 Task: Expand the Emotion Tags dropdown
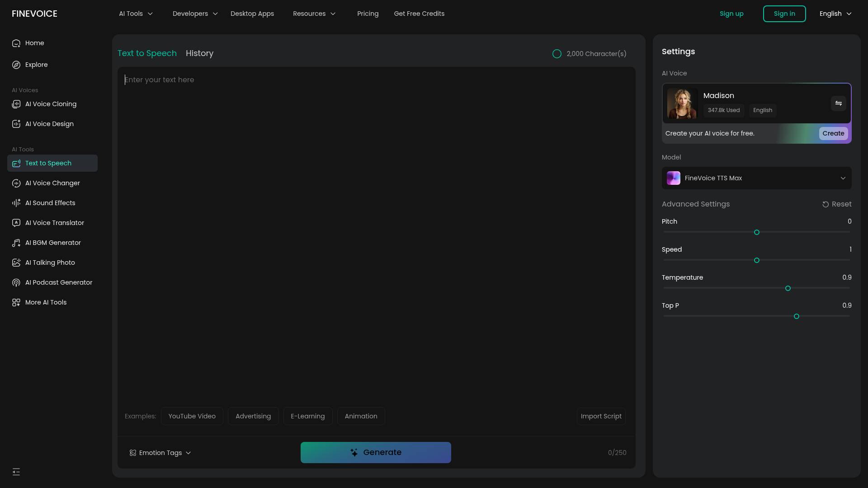(160, 453)
